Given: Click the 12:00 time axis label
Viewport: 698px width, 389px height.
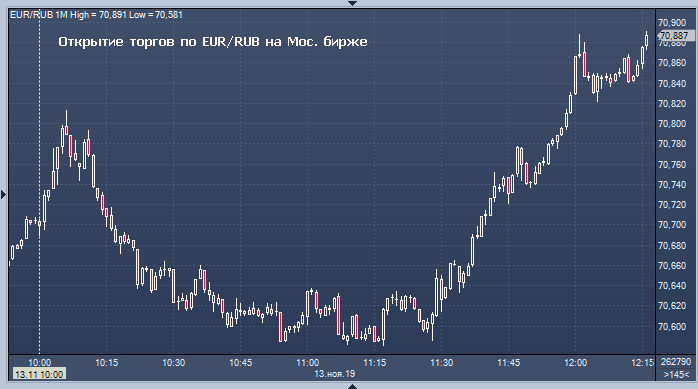Looking at the screenshot, I should (576, 363).
